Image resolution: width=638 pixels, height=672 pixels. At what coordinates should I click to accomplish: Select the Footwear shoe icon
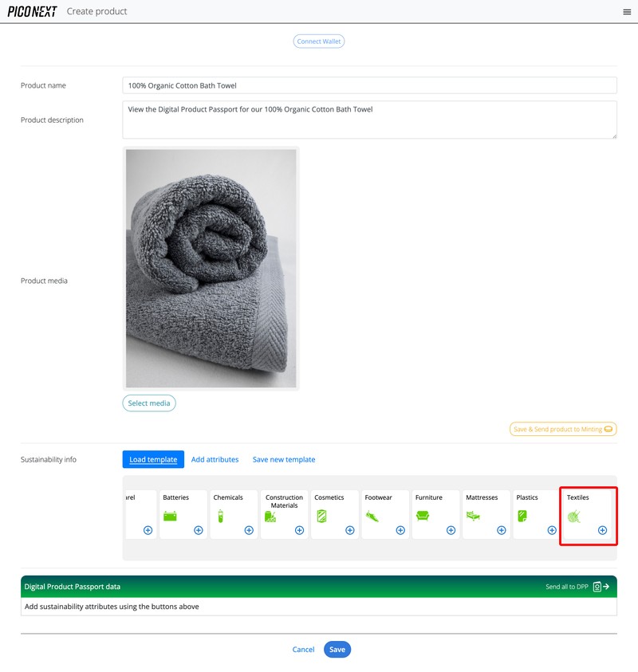coord(372,517)
